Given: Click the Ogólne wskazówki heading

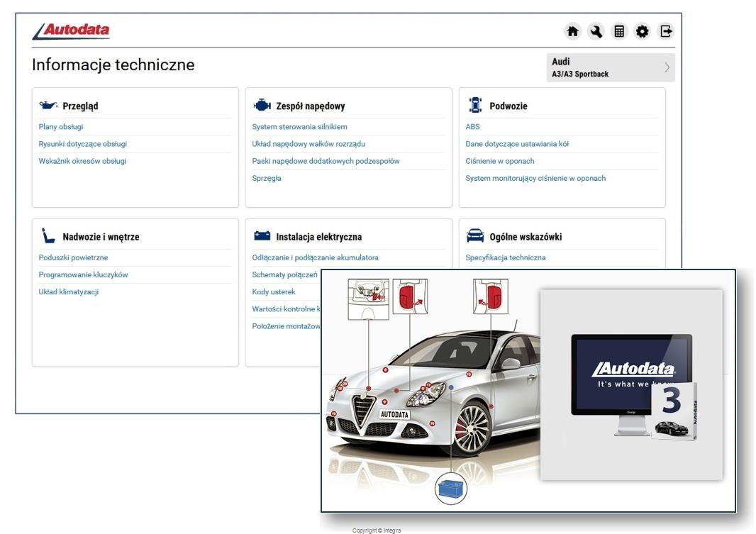Looking at the screenshot, I should [526, 237].
